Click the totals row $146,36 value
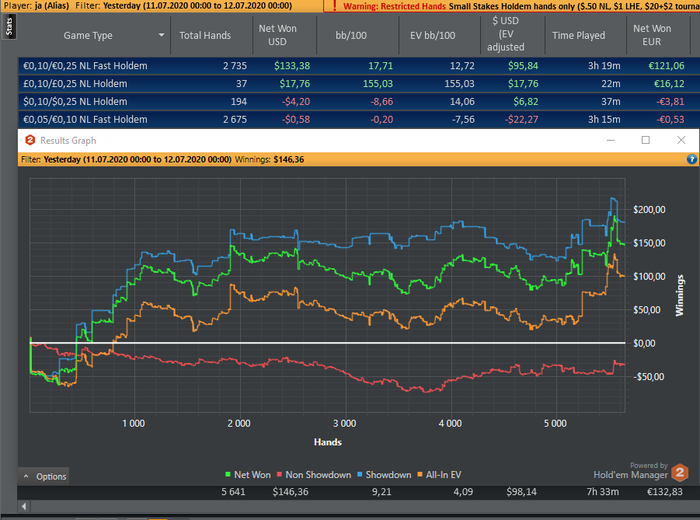Viewport: 700px width, 520px height. pyautogui.click(x=290, y=492)
